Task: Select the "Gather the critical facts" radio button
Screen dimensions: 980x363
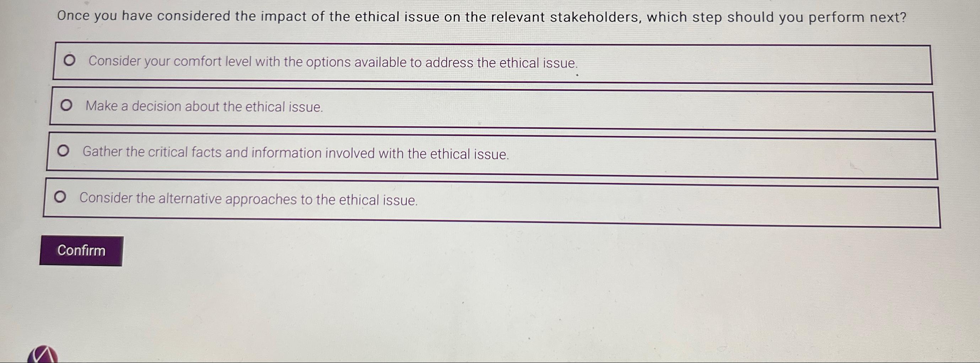Action: coord(63,151)
